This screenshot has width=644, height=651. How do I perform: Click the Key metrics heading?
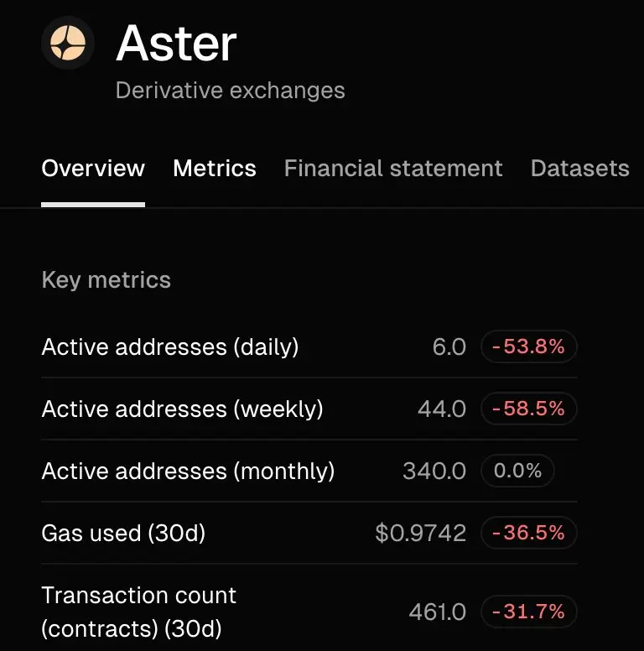click(x=106, y=279)
